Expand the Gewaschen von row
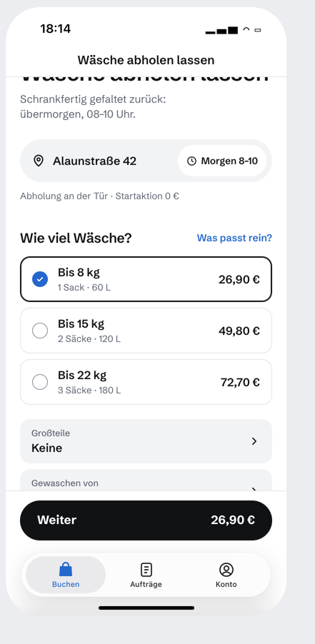 pyautogui.click(x=146, y=480)
